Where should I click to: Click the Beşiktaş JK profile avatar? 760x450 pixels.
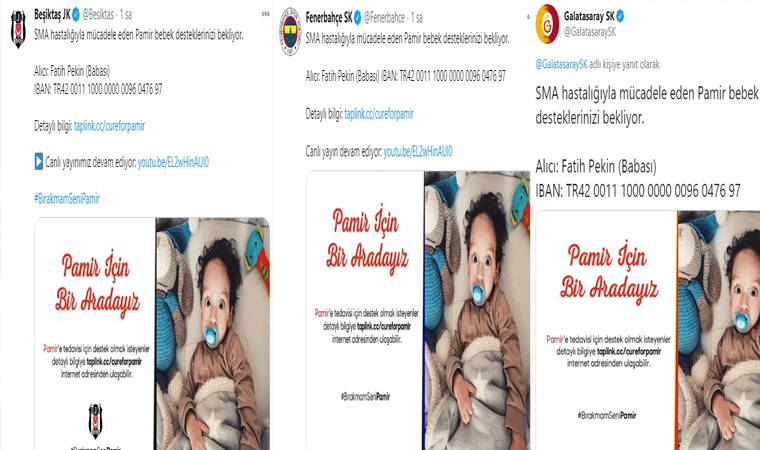coord(18,29)
